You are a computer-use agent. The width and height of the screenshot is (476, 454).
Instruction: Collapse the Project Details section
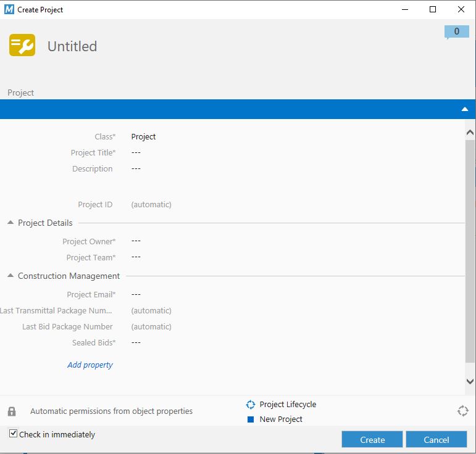pyautogui.click(x=10, y=223)
